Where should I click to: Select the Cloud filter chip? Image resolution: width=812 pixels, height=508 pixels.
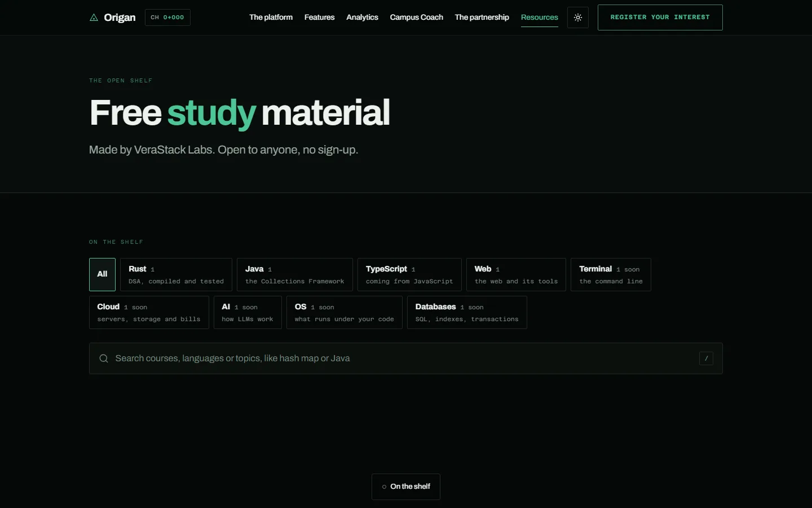pos(149,312)
